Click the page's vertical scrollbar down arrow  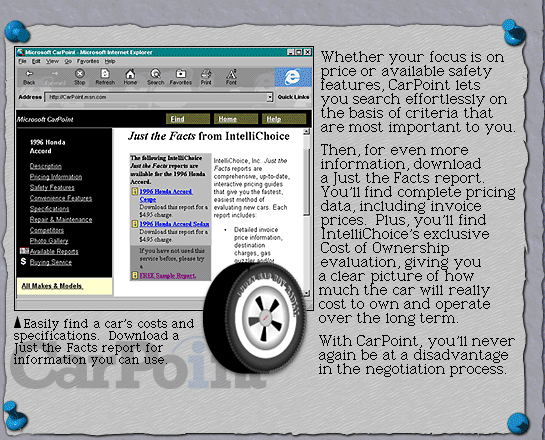coord(307,293)
